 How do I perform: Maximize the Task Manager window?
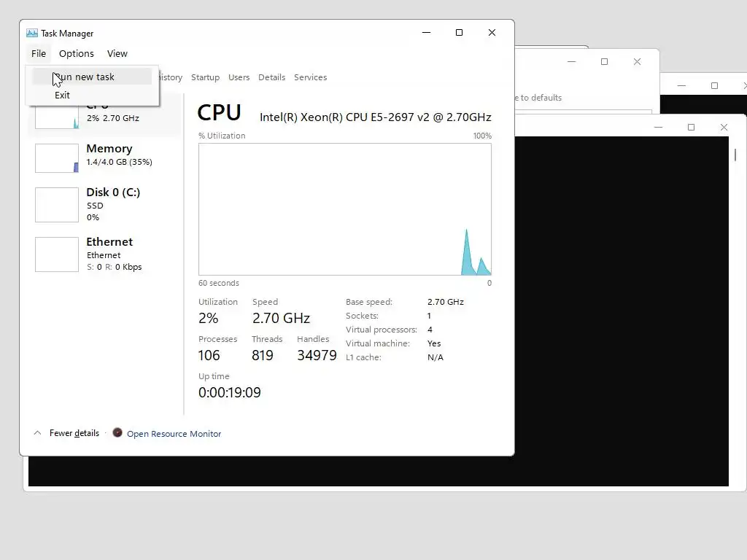pos(460,32)
